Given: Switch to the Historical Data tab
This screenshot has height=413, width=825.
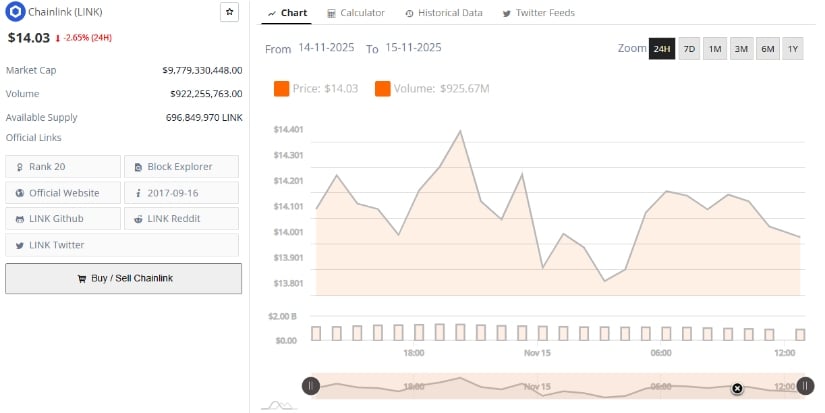Looking at the screenshot, I should tap(444, 13).
